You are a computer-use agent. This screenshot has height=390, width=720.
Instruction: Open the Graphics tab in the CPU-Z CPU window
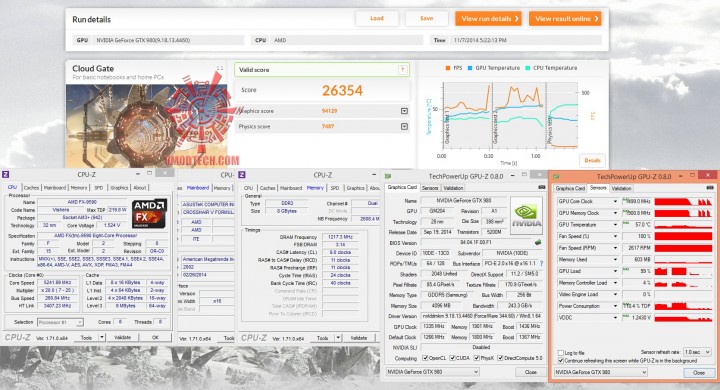tap(119, 187)
